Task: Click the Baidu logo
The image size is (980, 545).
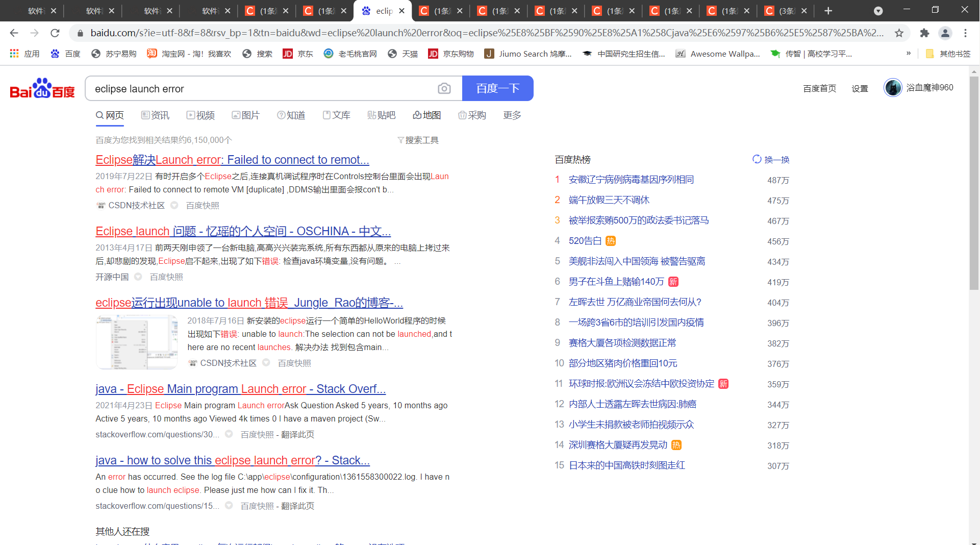Action: coord(42,89)
